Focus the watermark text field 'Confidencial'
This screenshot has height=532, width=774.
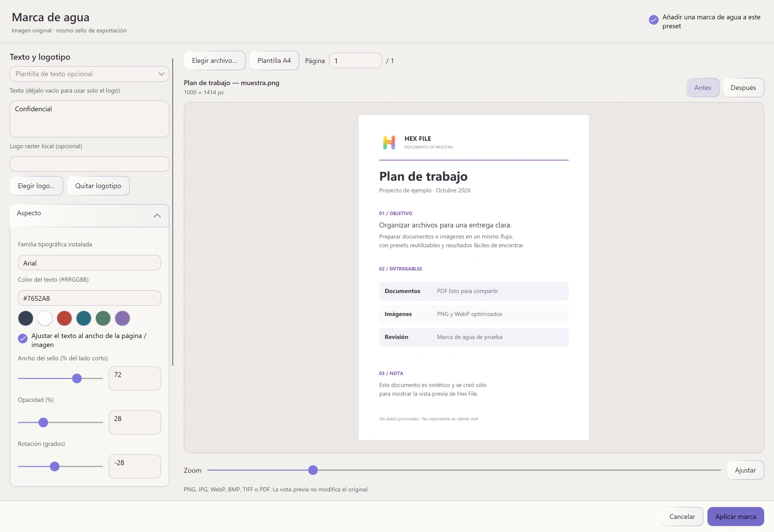89,119
